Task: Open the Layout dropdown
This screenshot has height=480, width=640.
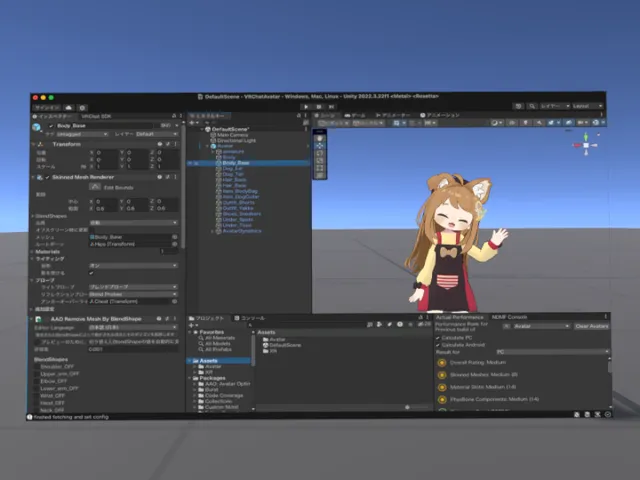Action: [587, 106]
